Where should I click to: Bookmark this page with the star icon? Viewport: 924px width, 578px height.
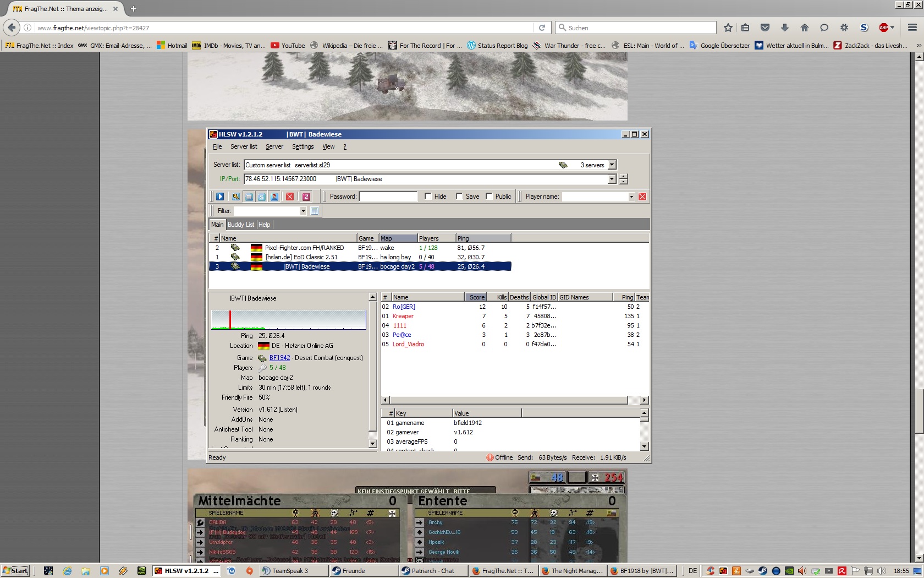coord(728,28)
